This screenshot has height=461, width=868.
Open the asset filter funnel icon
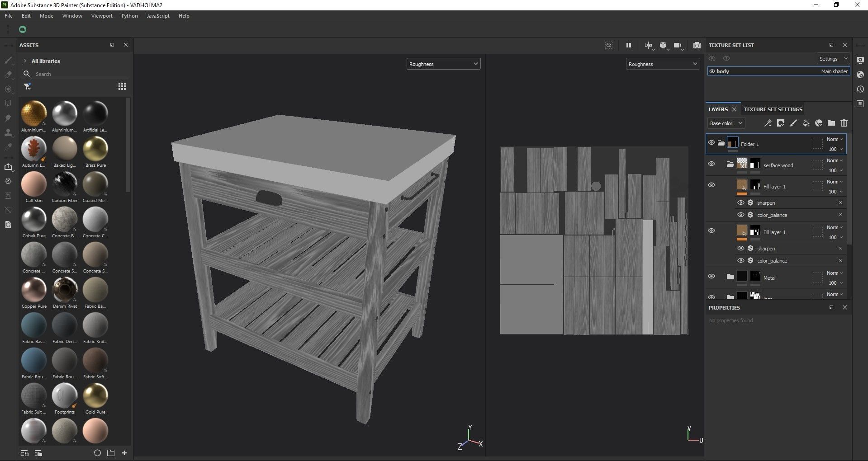point(27,86)
